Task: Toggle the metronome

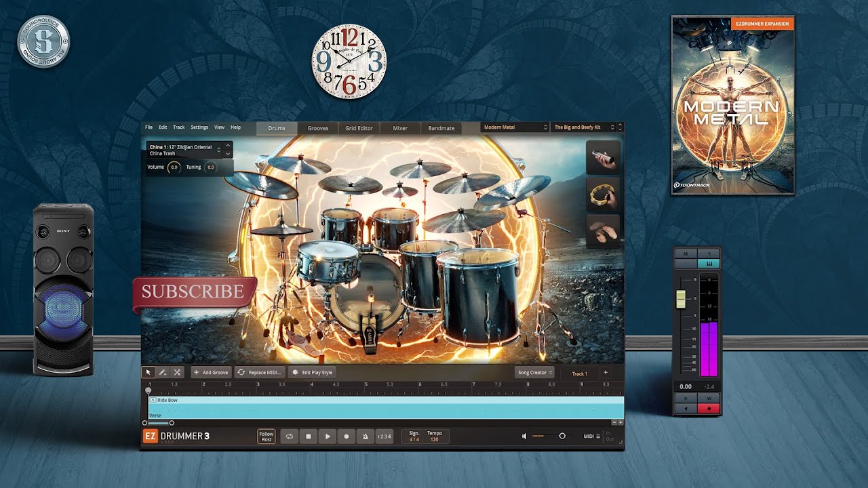Action: click(x=365, y=436)
